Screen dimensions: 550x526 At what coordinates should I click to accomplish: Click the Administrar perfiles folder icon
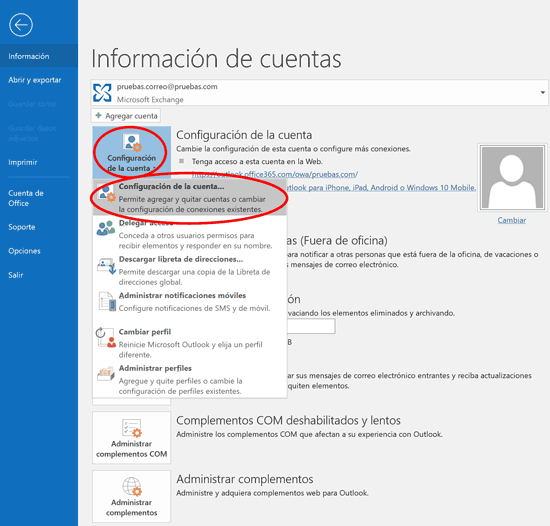point(106,374)
